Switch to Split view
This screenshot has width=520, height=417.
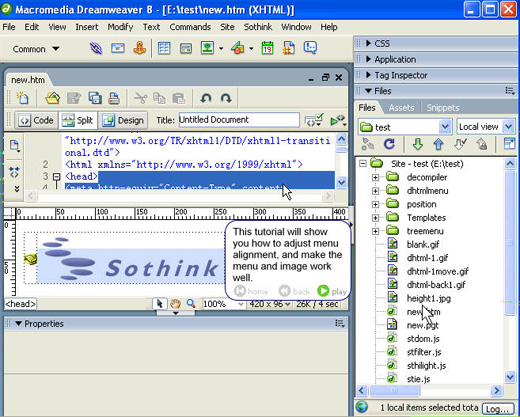78,120
